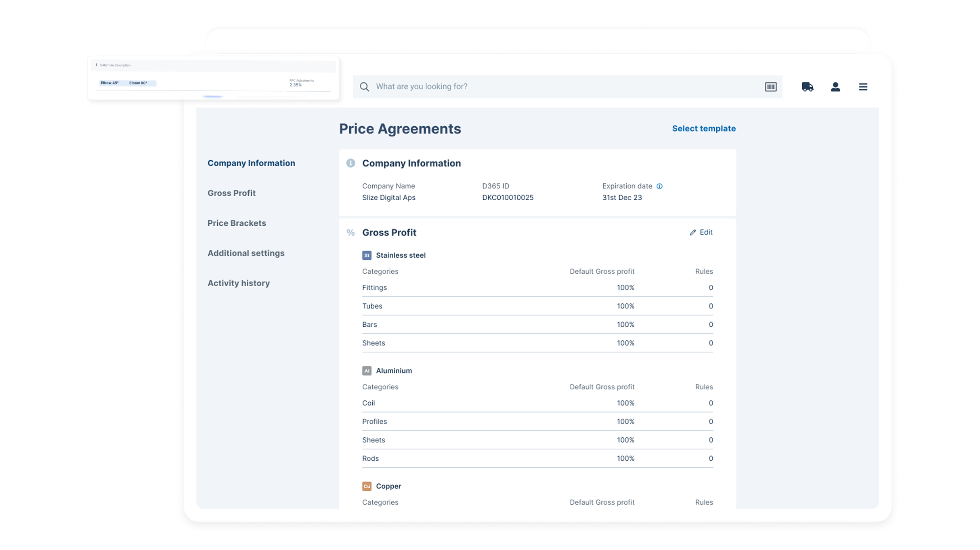The height and width of the screenshot is (550, 980).
Task: Click the Expiration date info icon
Action: [659, 186]
